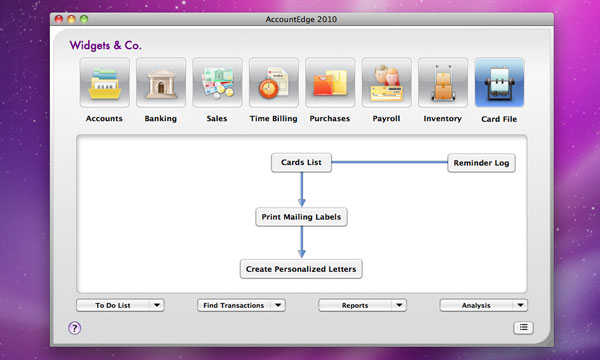Click Print Mailing Labels
This screenshot has width=600, height=360.
pos(302,217)
